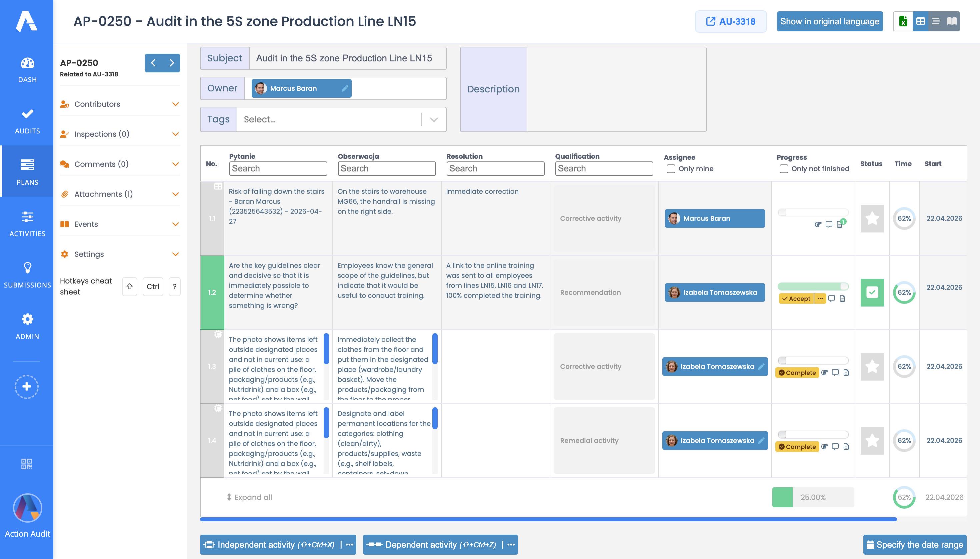Click the table horizontal scrollbar
This screenshot has width=980, height=559.
(x=548, y=519)
